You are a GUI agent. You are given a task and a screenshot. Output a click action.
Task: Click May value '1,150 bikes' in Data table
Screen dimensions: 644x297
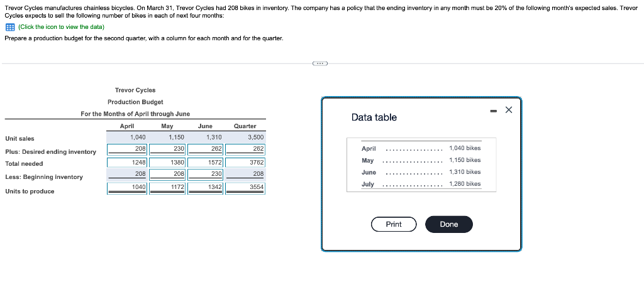tap(465, 160)
